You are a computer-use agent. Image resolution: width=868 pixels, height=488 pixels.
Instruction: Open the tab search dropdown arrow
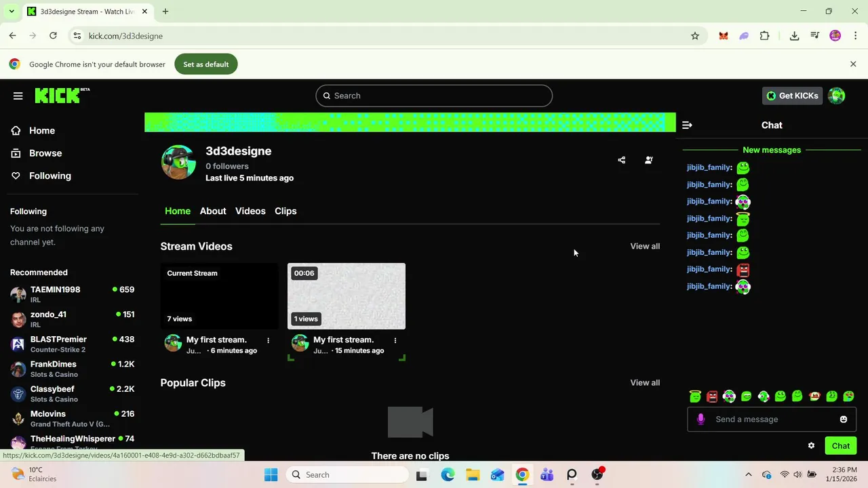(12, 12)
